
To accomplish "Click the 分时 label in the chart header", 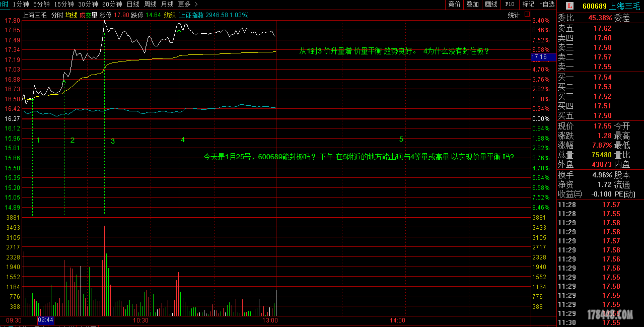I will click(x=57, y=15).
